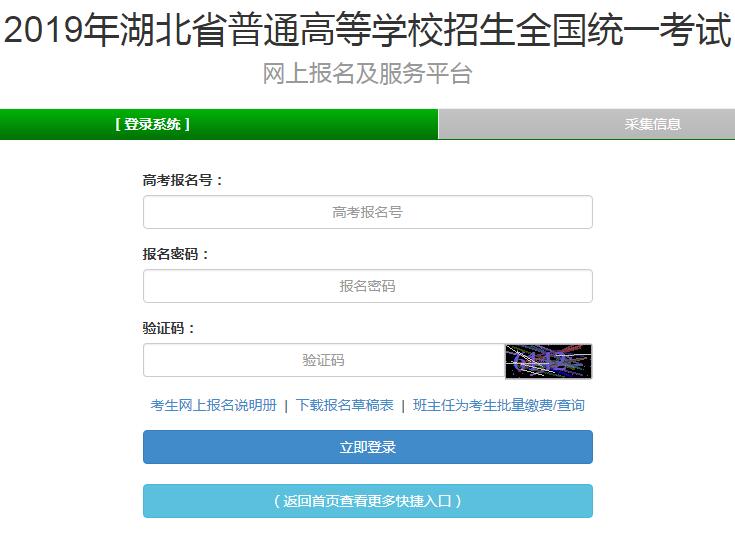Switch to the 采集信息 step tab
735x534 pixels.
(586, 124)
